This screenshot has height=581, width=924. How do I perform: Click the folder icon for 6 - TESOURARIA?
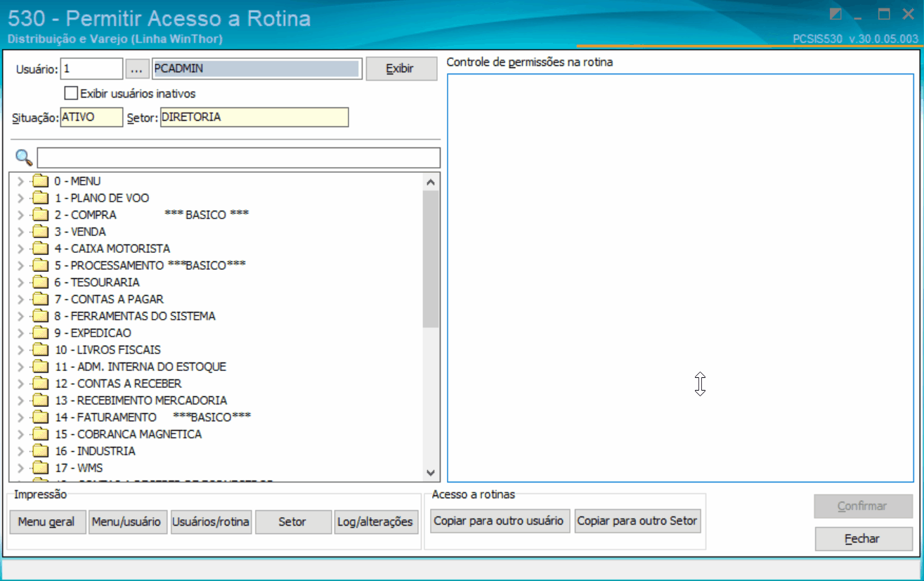41,282
